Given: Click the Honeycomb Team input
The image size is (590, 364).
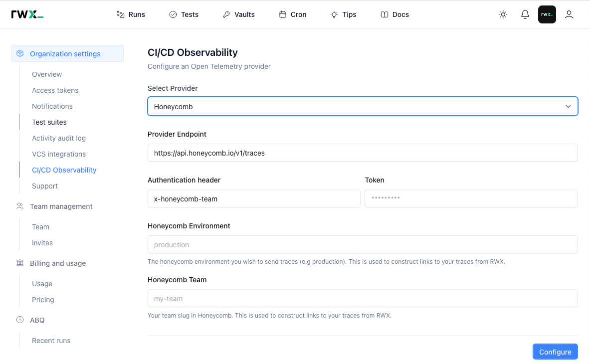Looking at the screenshot, I should (363, 298).
